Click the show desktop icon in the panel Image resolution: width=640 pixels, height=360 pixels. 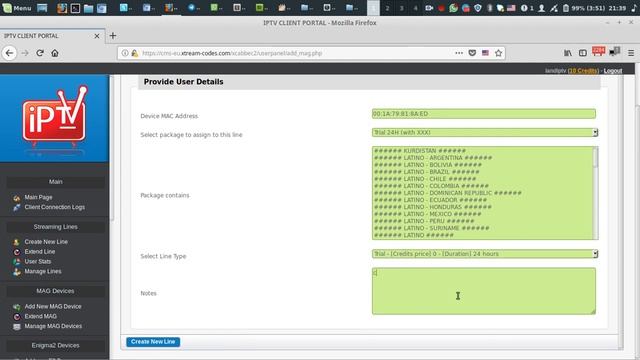point(42,8)
